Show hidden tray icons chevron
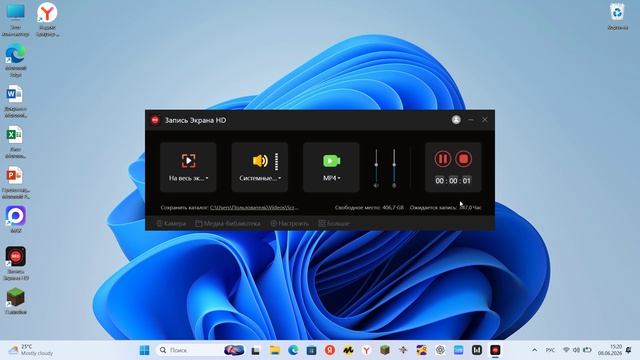This screenshot has width=640, height=360. [534, 350]
